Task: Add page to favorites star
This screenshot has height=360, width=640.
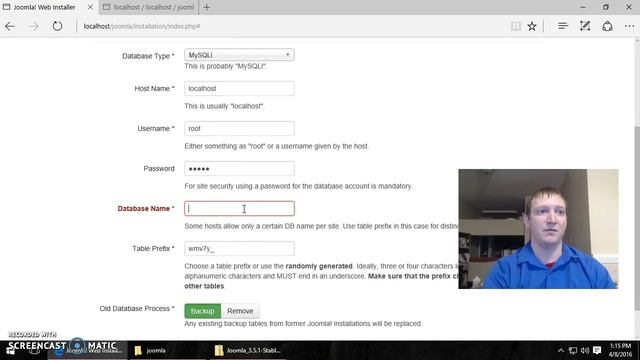Action: coord(532,26)
